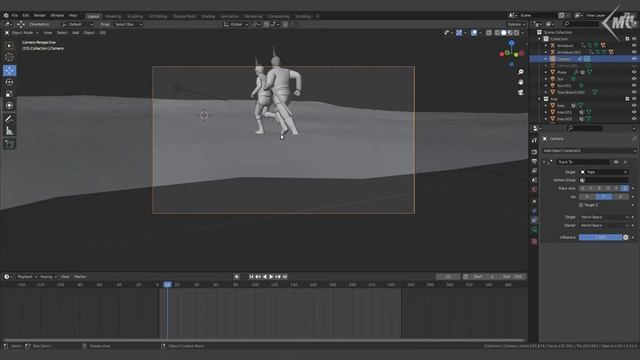
Task: Open the Select Box drag dropdown
Action: tap(128, 24)
